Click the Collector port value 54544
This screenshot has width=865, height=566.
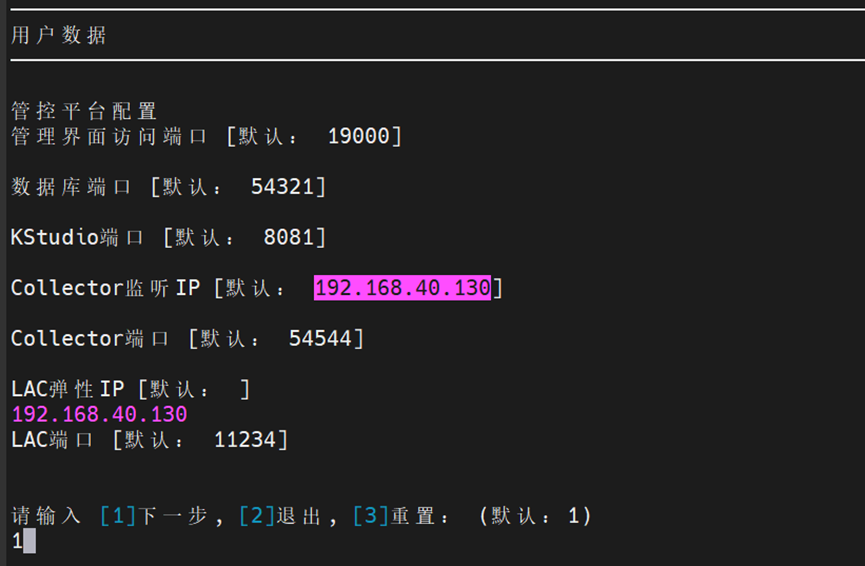tap(320, 339)
